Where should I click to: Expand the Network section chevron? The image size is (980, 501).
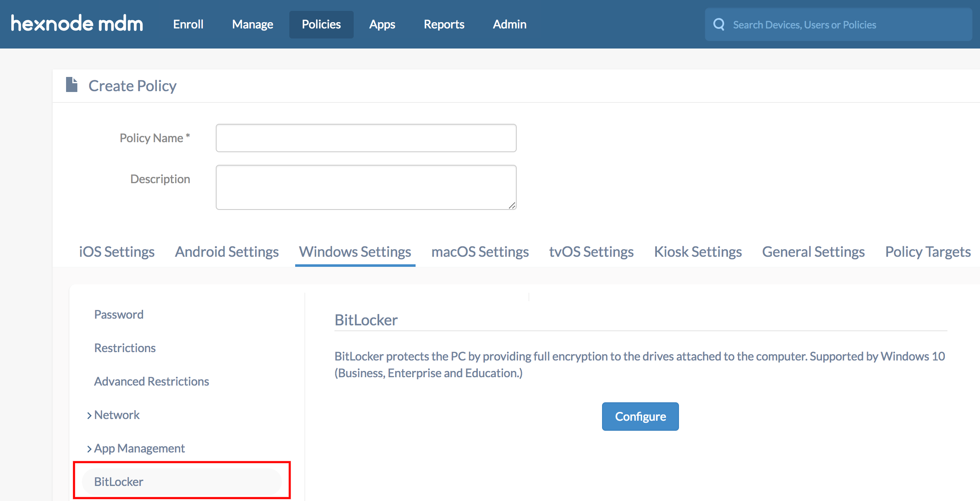click(89, 415)
